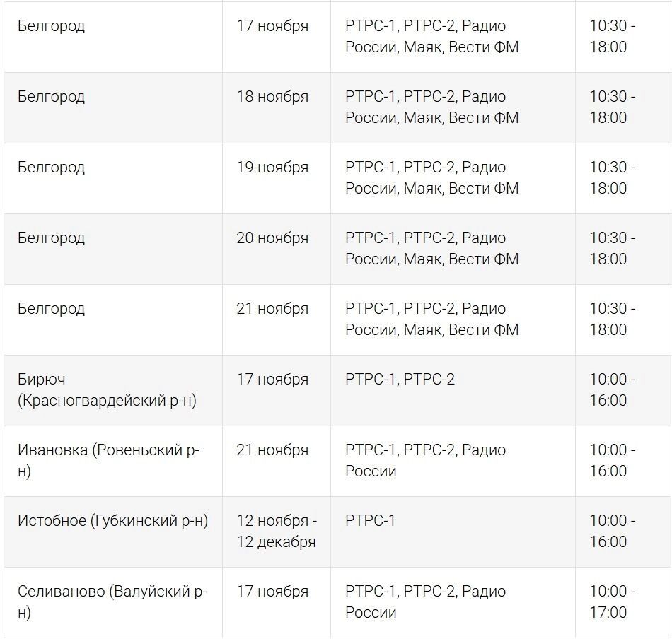The width and height of the screenshot is (672, 639).
Task: Select the channels cell for Белгород 20 ноября
Action: [x=431, y=249]
